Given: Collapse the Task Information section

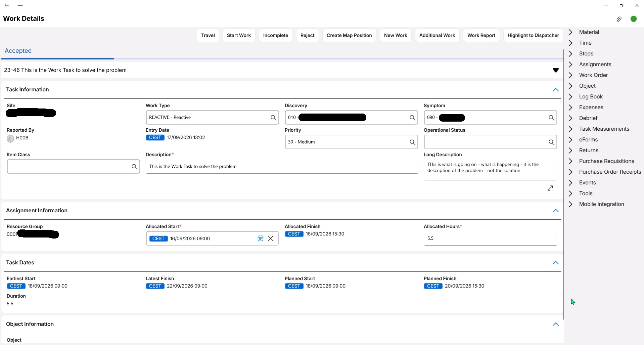Looking at the screenshot, I should click(556, 90).
